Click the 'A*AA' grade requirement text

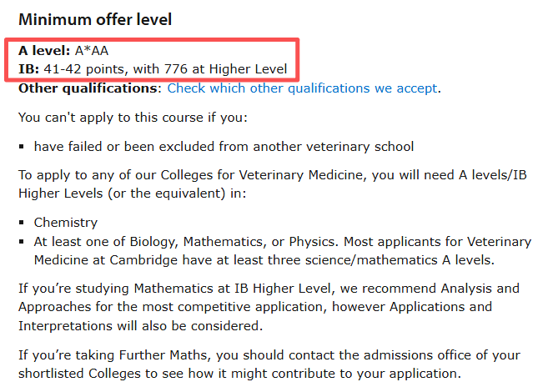(x=92, y=51)
